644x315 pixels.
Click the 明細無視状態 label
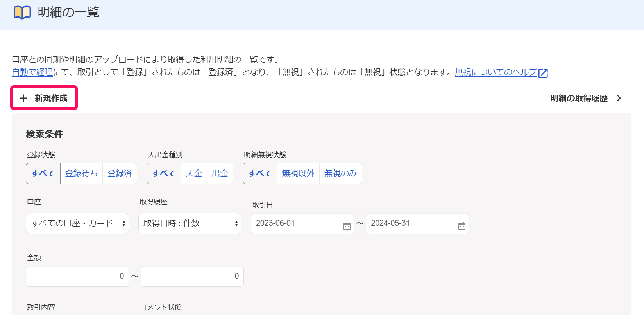(x=265, y=155)
